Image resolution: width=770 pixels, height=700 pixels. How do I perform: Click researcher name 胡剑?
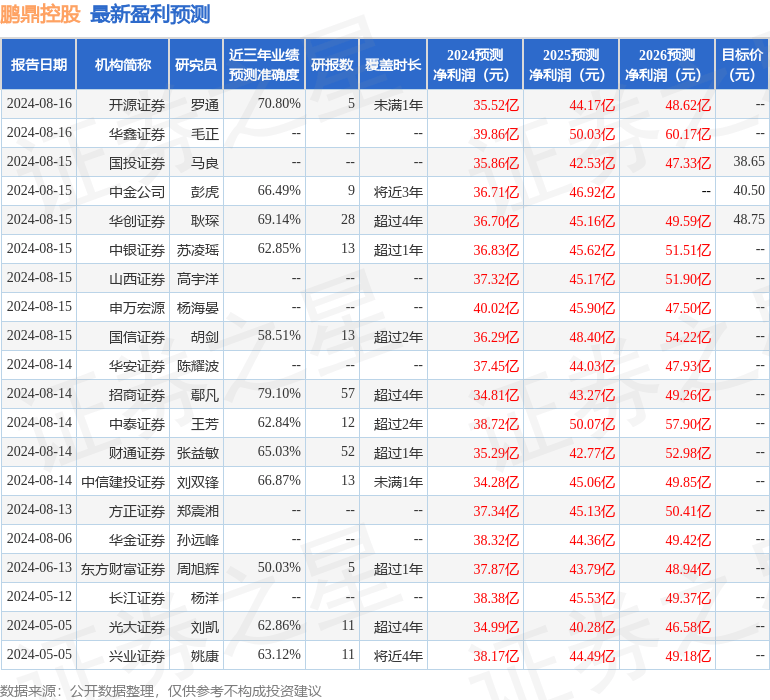coord(205,336)
